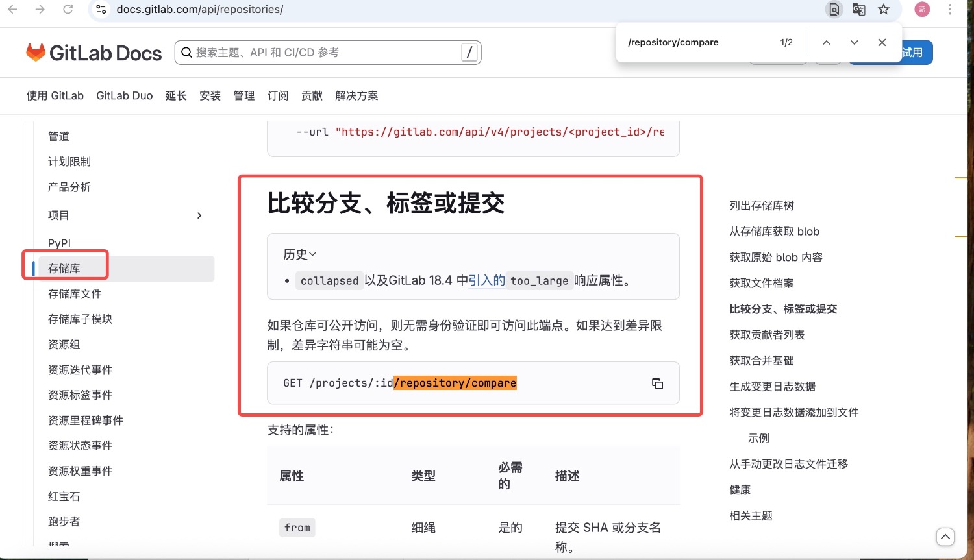Screen dimensions: 974x560
Task: Click the docs.gitlab.com address bar URL
Action: (200, 9)
